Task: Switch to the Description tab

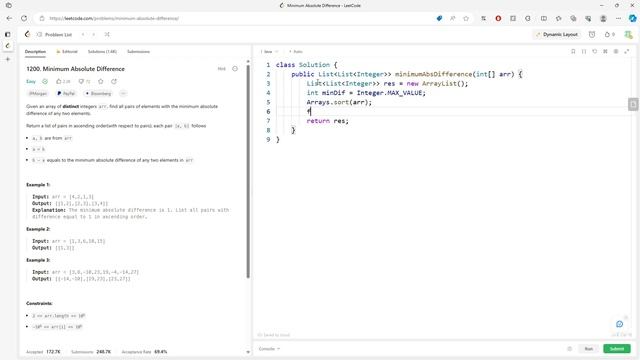Action: pos(35,52)
